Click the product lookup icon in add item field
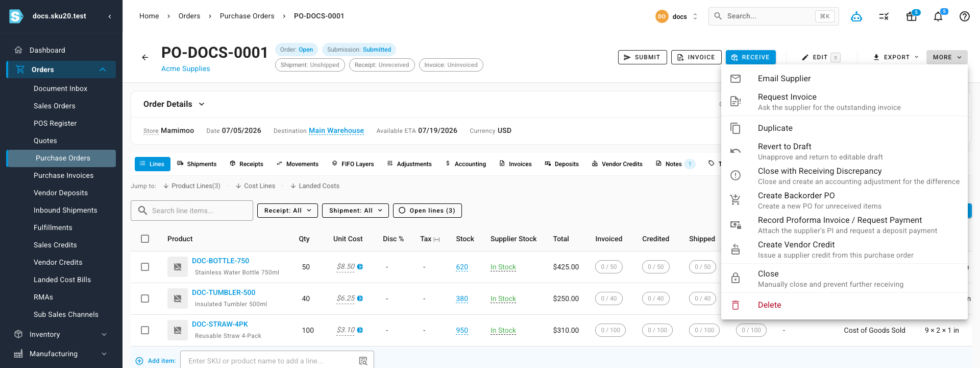This screenshot has height=368, width=980. 363,361
